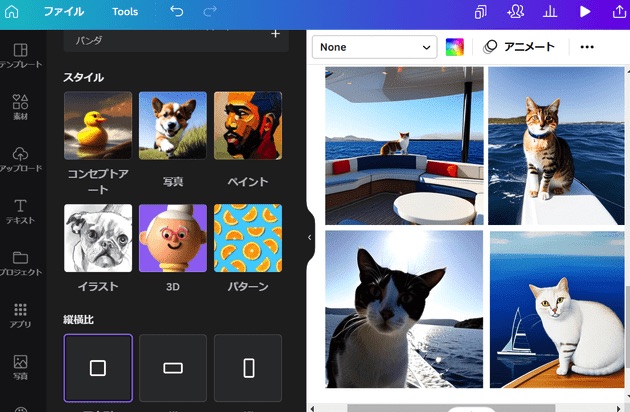
Task: Click the アニメート button
Action: click(x=518, y=47)
